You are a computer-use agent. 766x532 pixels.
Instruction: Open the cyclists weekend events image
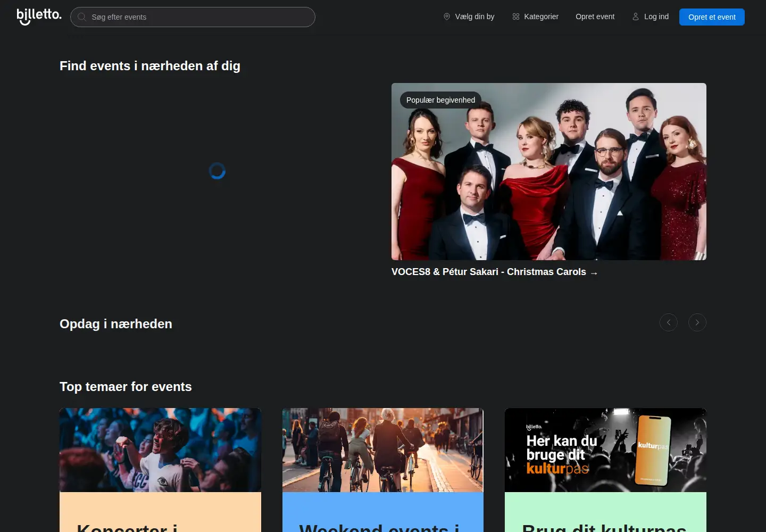click(383, 450)
